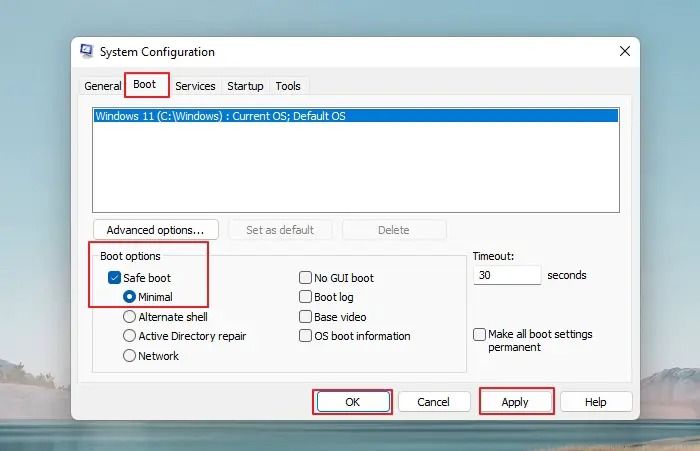Select the Minimal radio option
This screenshot has width=700, height=451.
tap(130, 297)
